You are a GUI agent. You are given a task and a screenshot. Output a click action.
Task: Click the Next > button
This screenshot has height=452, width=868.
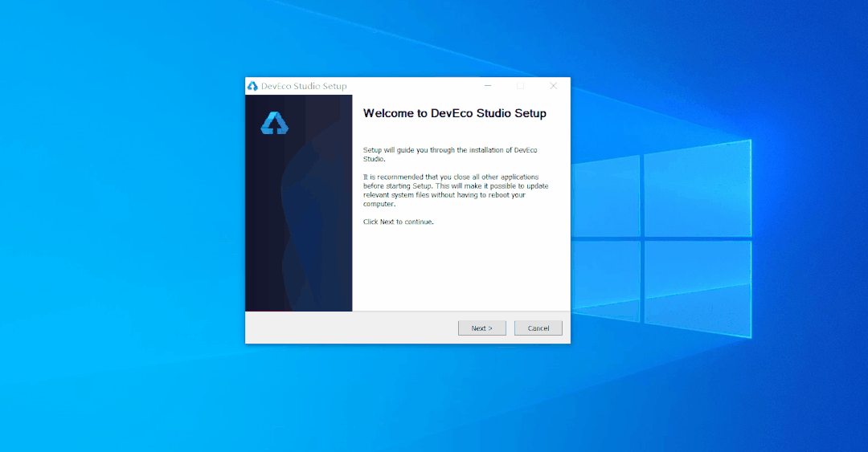pos(481,328)
